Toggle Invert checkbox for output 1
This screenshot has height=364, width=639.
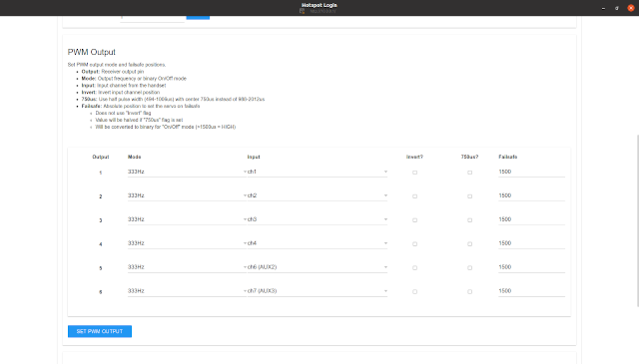click(415, 173)
